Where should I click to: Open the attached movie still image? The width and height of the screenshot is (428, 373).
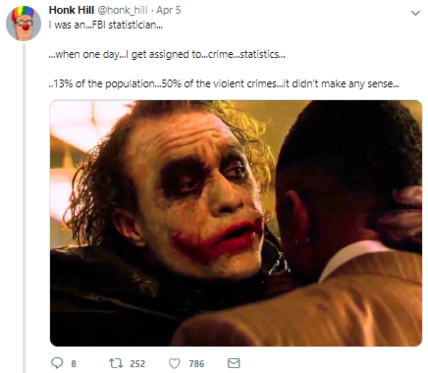tap(236, 223)
